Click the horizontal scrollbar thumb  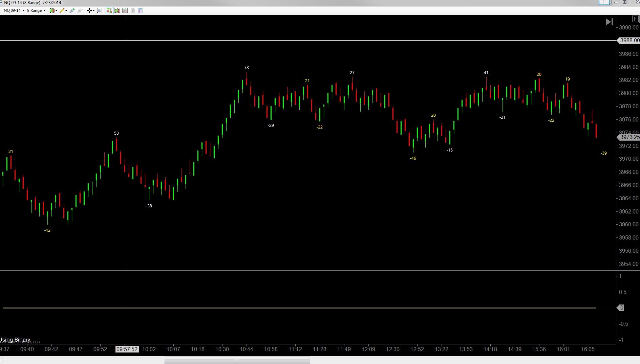[237, 360]
